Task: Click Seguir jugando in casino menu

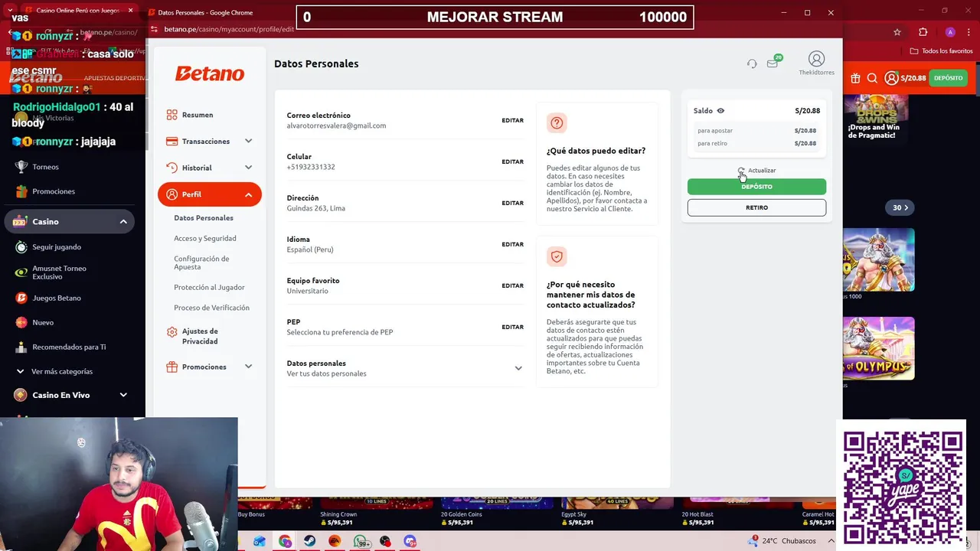Action: [x=57, y=247]
